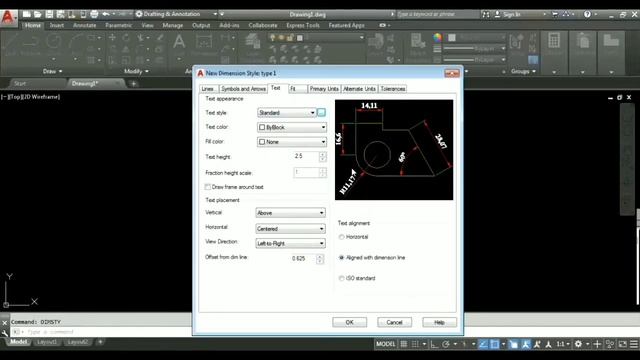Click the Open file icon in quick access toolbar
Viewport: 640px width, 360px height.
[x=38, y=14]
